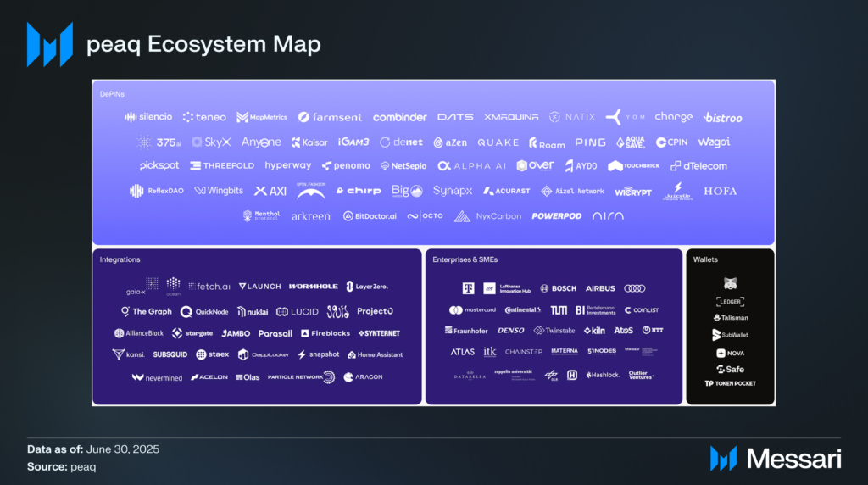Select the NATIX shield logo
This screenshot has height=485, width=868.
point(572,117)
